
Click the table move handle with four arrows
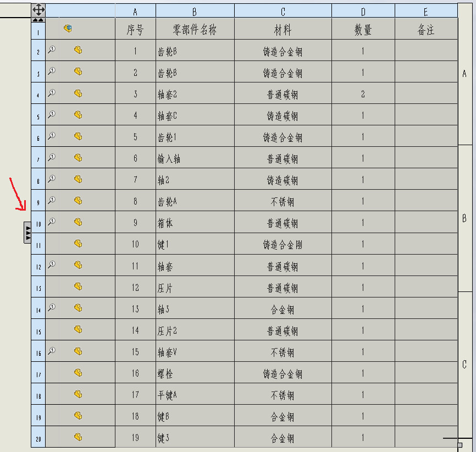point(38,10)
